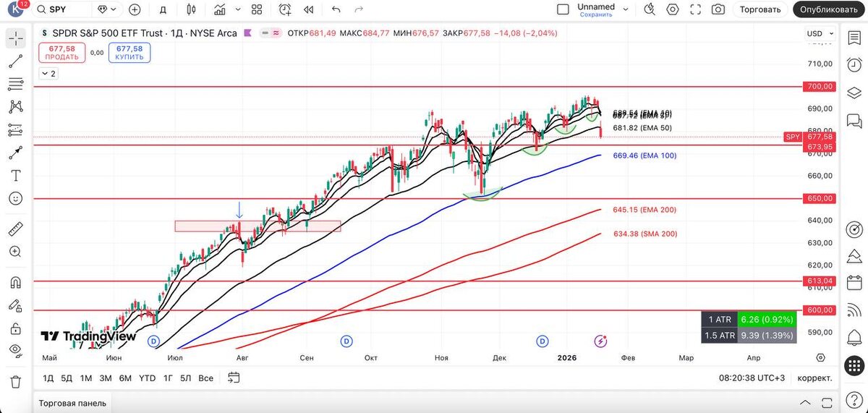
Task: Open the Д timeframe selector
Action: [x=163, y=9]
